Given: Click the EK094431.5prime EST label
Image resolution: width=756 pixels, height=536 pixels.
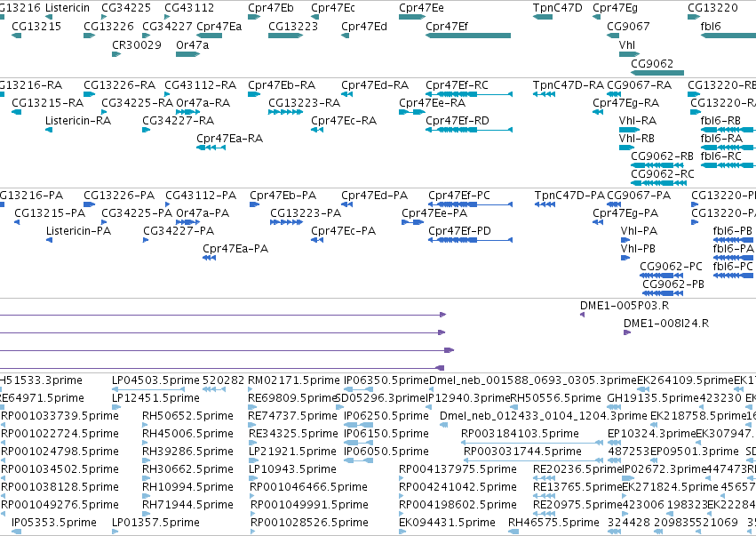Looking at the screenshot, I should point(447,523).
